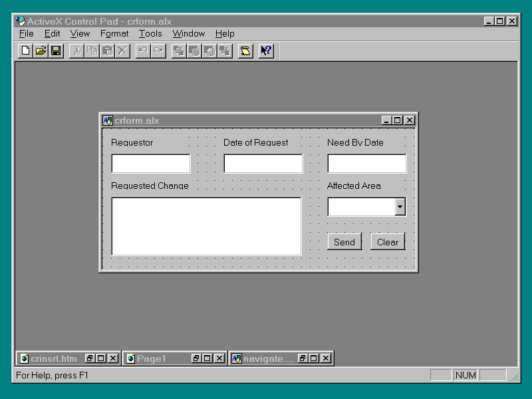Click the New file toolbar icon
The height and width of the screenshot is (399, 532).
point(25,51)
